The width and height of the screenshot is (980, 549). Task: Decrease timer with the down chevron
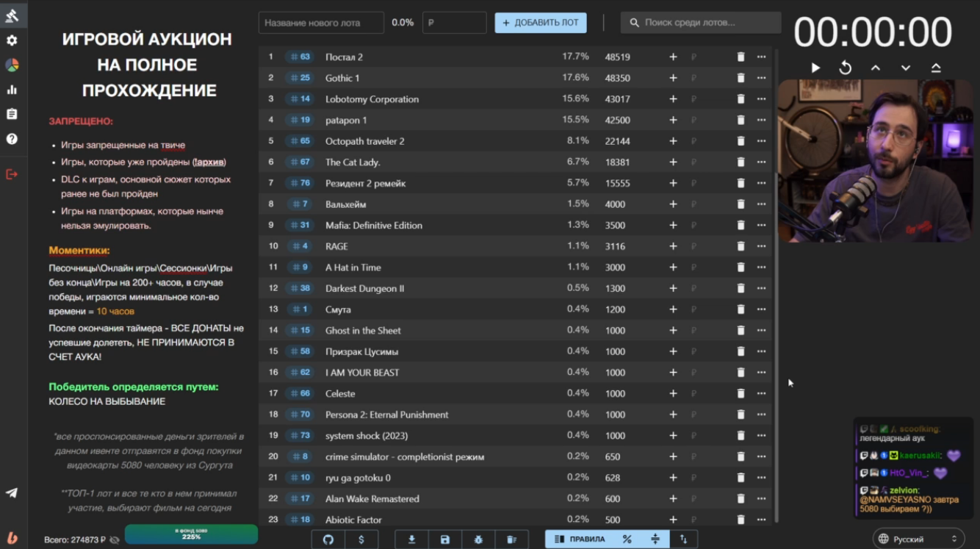(x=906, y=68)
